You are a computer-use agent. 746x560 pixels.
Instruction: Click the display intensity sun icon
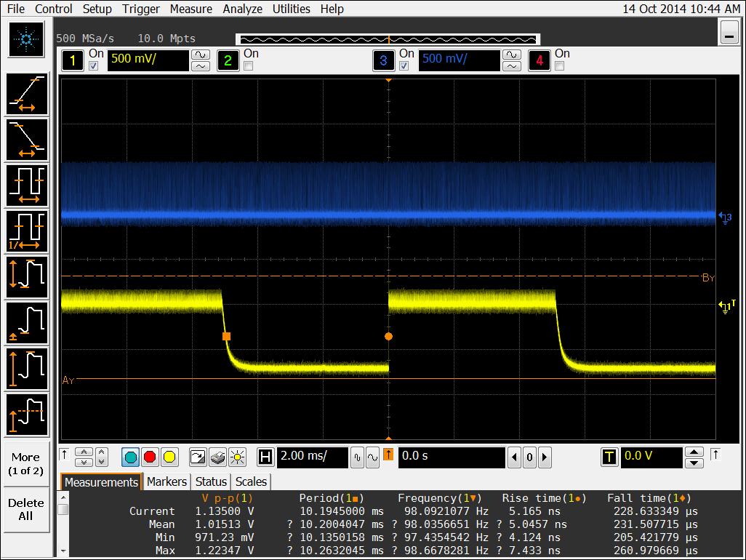(x=236, y=457)
